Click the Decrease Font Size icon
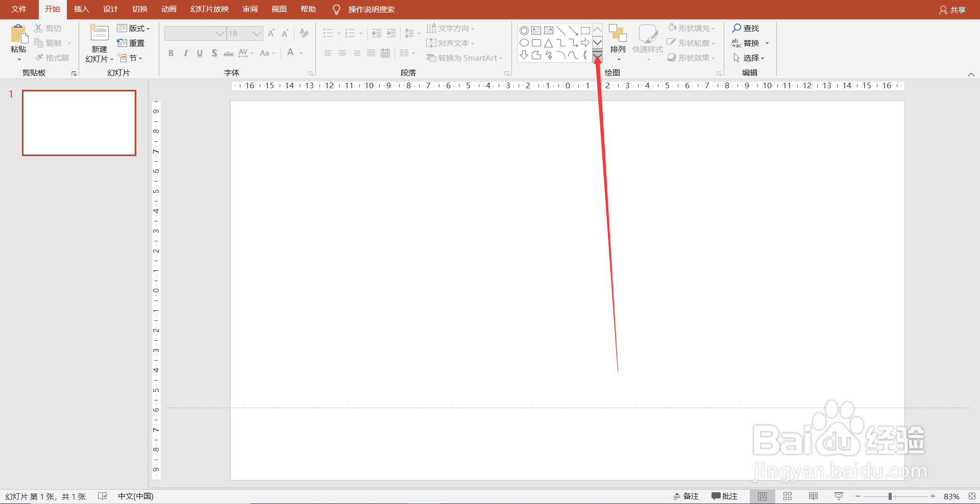980x504 pixels. (x=285, y=33)
